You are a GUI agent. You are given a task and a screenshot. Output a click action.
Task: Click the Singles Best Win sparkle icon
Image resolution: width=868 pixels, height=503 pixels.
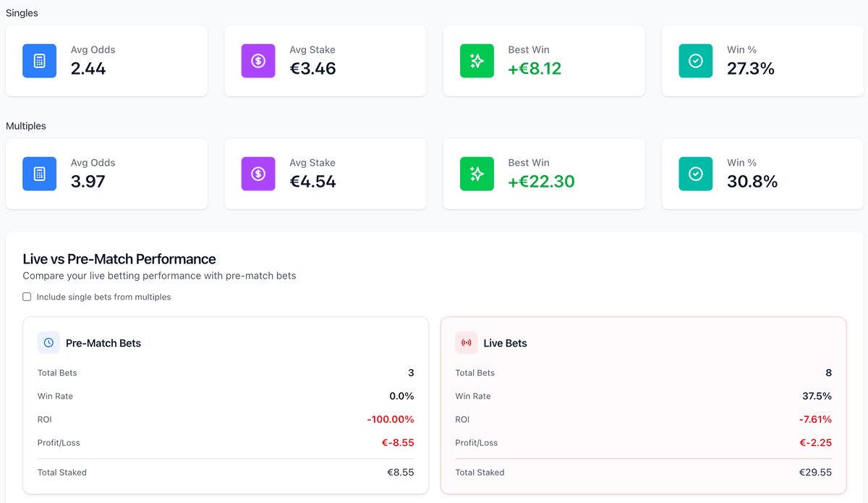click(477, 61)
